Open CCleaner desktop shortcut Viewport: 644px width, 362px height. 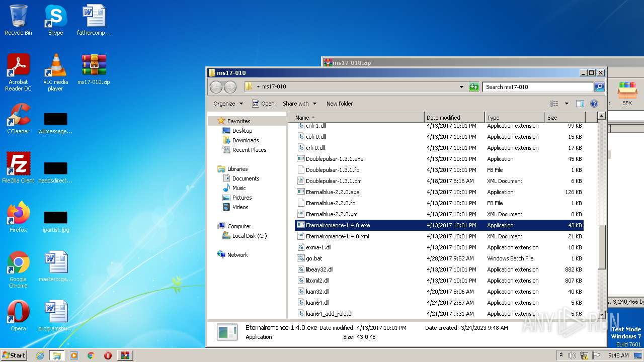(x=18, y=119)
